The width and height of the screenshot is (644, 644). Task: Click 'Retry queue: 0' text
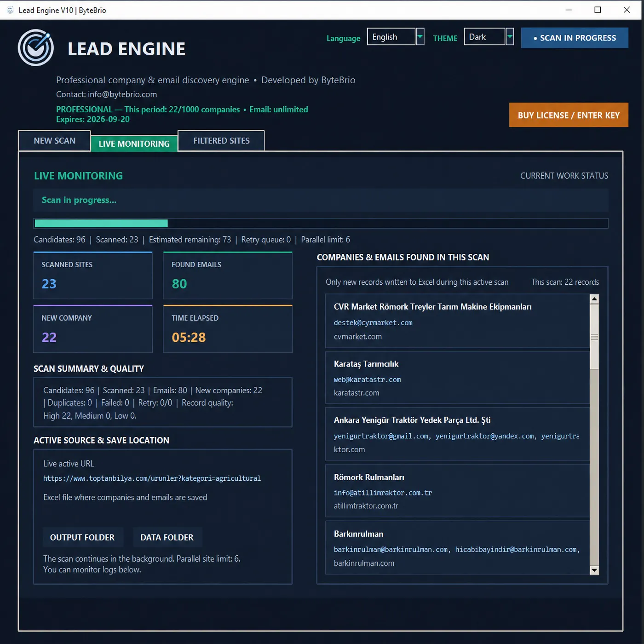[x=266, y=240]
